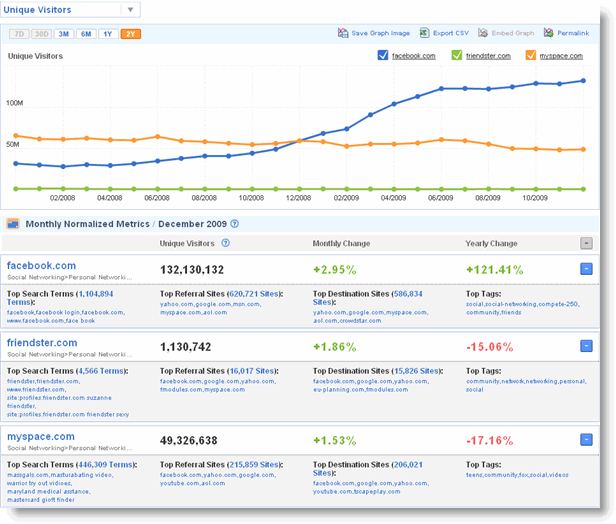616x524 pixels.
Task: Select the 7D time range
Action: (19, 34)
